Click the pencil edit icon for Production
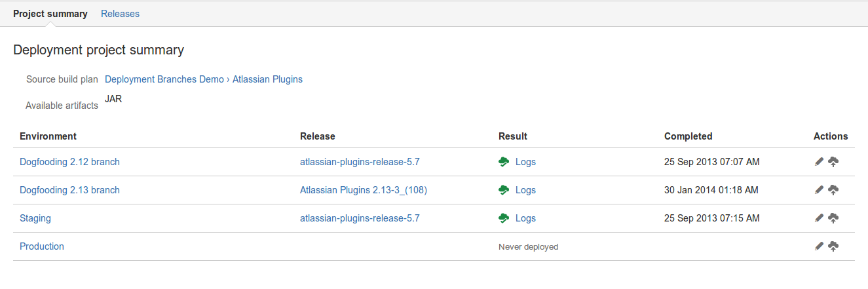The width and height of the screenshot is (868, 289). point(819,246)
